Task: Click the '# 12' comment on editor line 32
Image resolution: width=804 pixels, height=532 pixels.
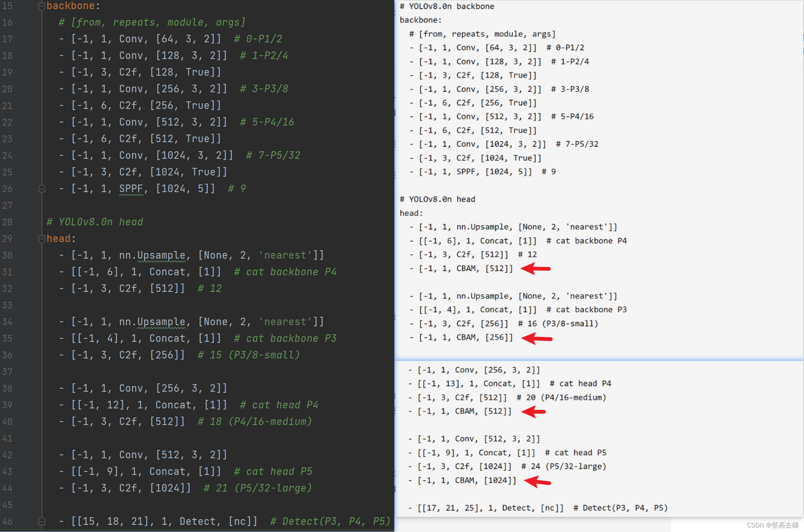Action: 209,288
